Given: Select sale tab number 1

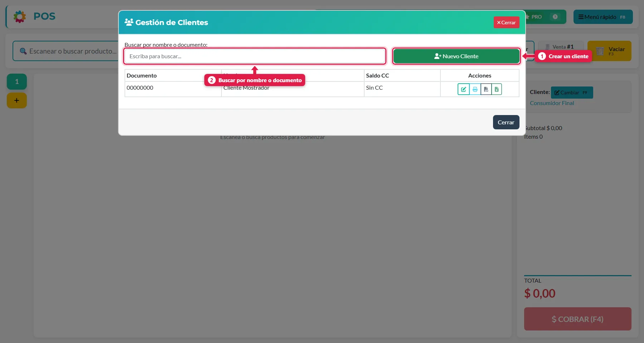Looking at the screenshot, I should 17,81.
